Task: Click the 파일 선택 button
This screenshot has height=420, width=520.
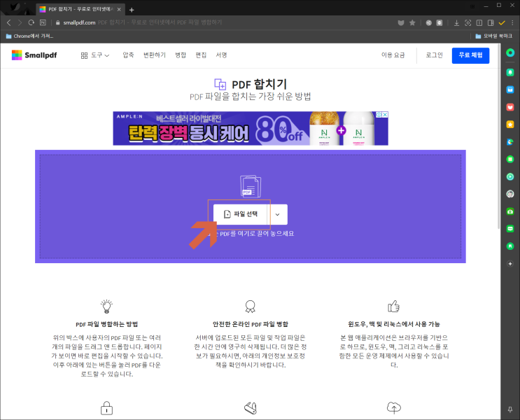Action: coord(240,214)
